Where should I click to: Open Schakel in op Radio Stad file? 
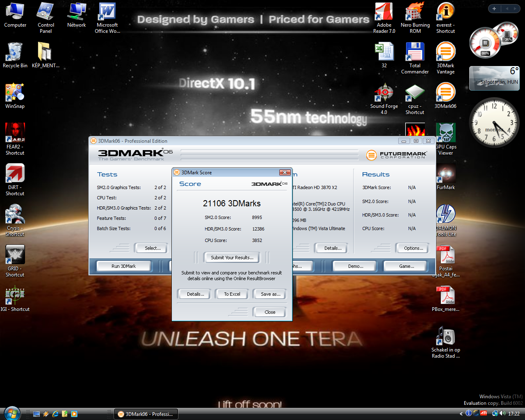click(446, 342)
